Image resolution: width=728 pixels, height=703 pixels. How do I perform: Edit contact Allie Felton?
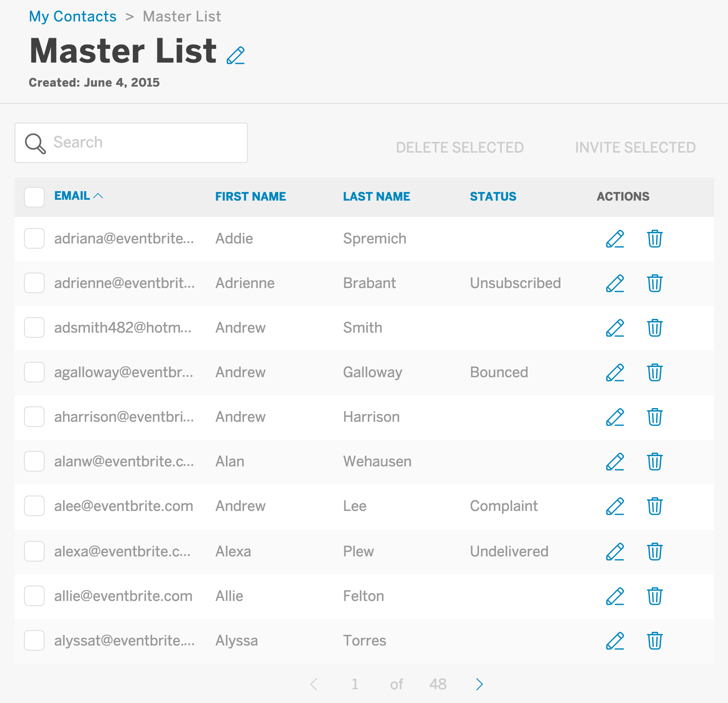(x=615, y=596)
